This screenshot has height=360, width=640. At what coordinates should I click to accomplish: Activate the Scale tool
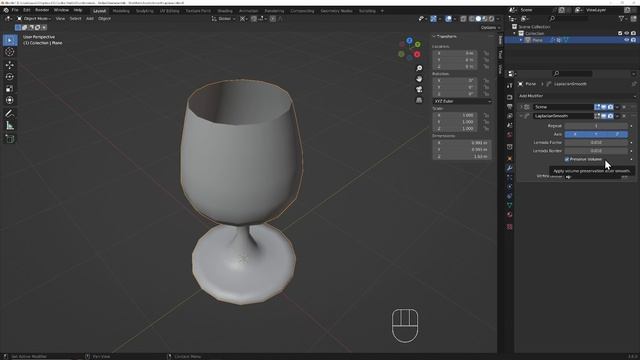point(10,89)
